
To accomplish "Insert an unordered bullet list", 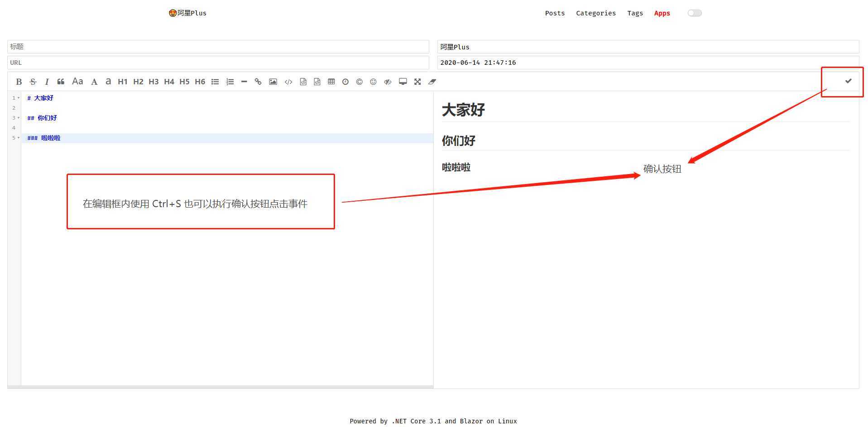I will tap(215, 82).
